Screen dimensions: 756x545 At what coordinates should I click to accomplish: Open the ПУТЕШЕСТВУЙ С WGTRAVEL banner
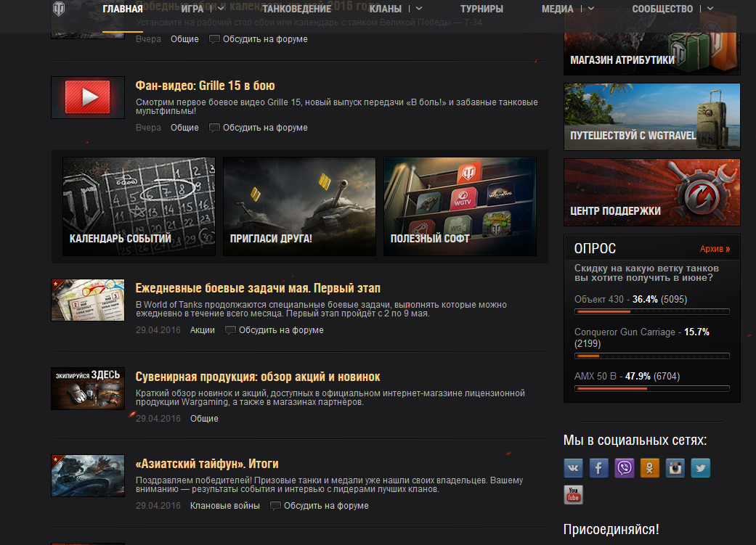pyautogui.click(x=652, y=117)
